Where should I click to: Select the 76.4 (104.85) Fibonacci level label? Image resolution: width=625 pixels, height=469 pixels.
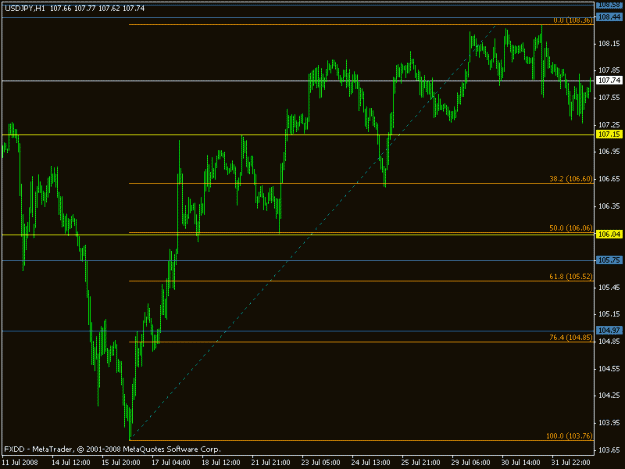pyautogui.click(x=571, y=337)
